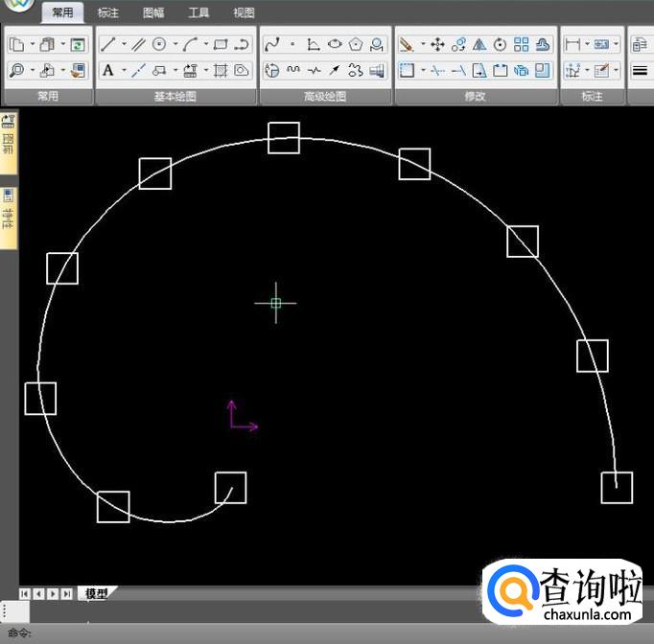Select the Zoom magnifier tool
654x644 pixels.
[17, 70]
